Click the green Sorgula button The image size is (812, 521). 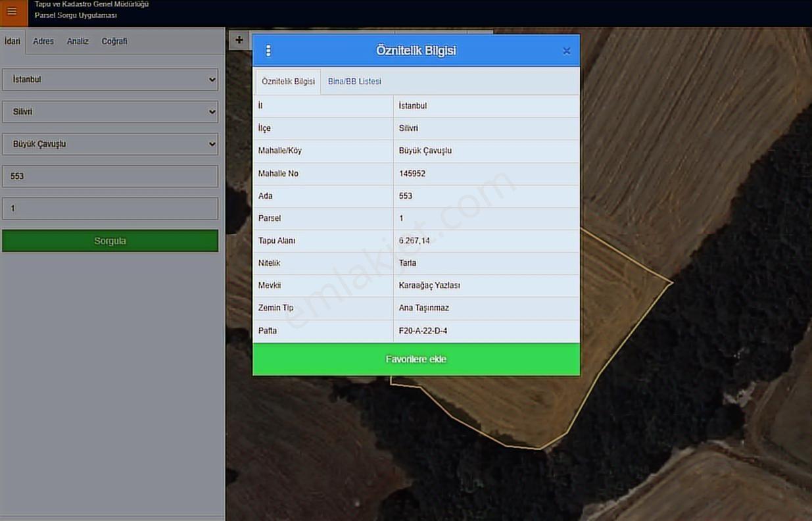[110, 241]
